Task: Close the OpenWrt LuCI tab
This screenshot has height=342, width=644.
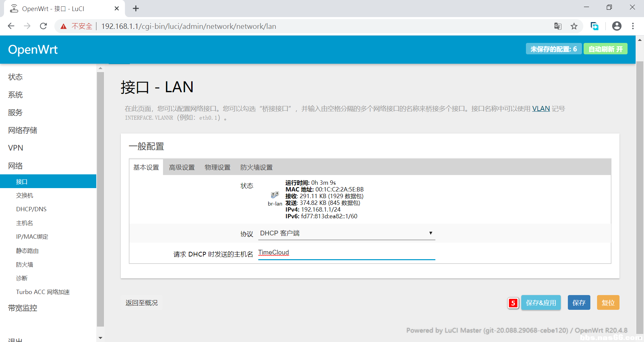Action: pyautogui.click(x=117, y=8)
